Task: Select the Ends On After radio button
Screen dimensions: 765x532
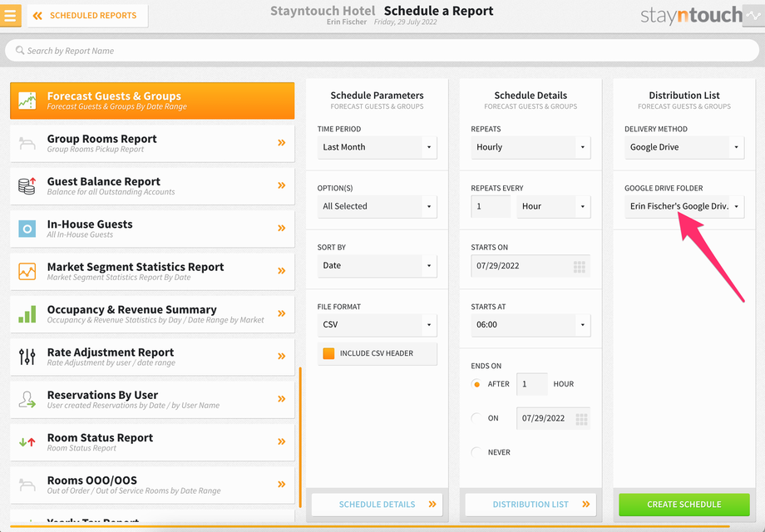Action: pos(476,384)
